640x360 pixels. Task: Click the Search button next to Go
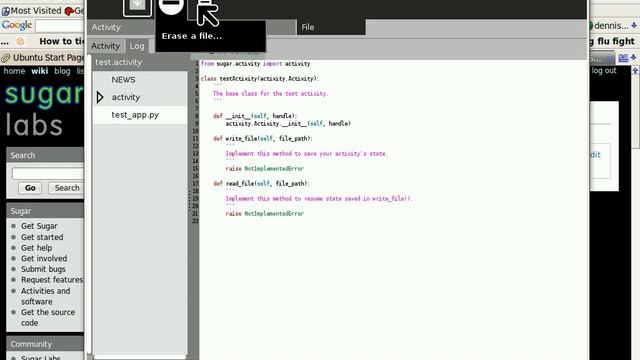(x=66, y=188)
